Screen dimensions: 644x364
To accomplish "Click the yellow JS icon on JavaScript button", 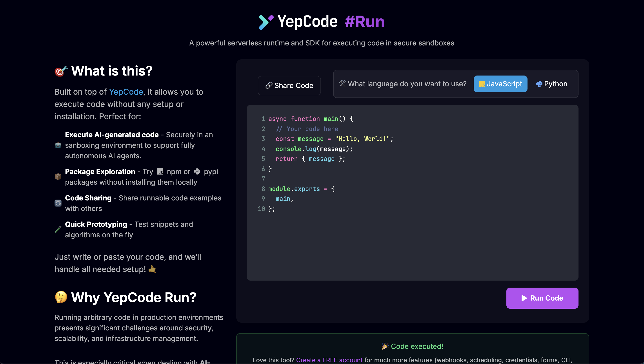I will 482,84.
